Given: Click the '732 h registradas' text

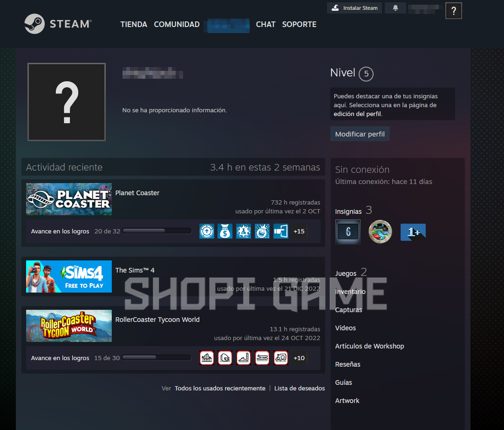Looking at the screenshot, I should click(x=295, y=203).
